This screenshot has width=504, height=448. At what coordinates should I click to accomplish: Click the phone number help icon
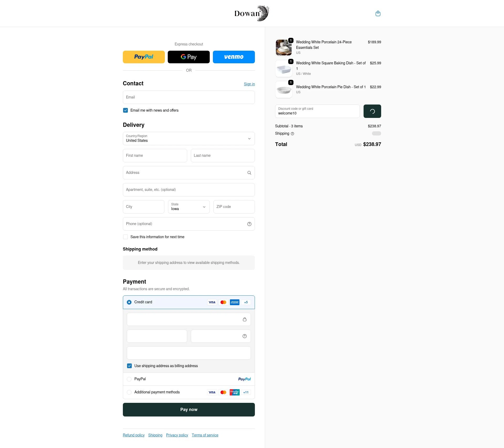pyautogui.click(x=249, y=224)
